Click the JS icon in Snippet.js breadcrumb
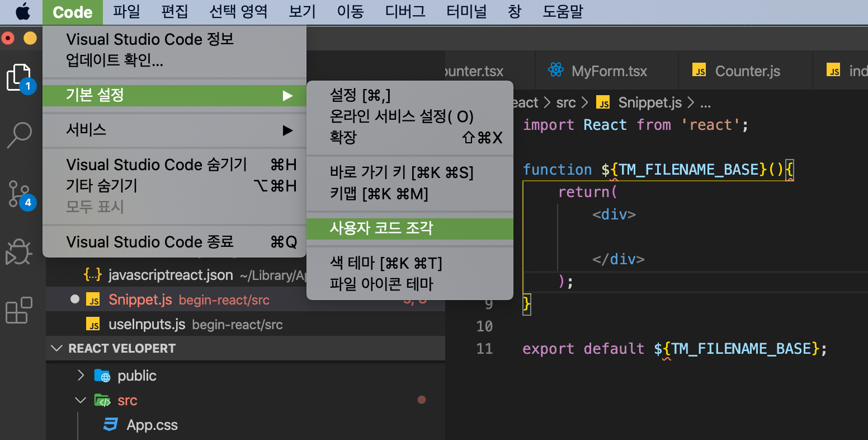 pyautogui.click(x=603, y=104)
